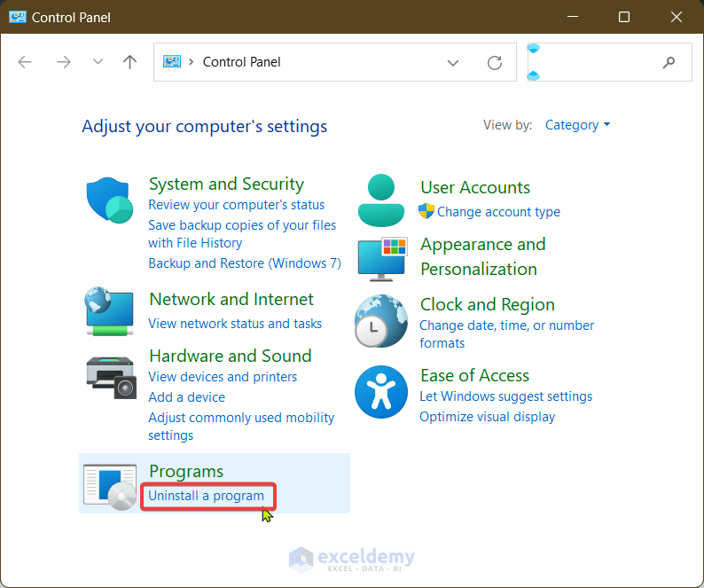Open the View by Category dropdown

pyautogui.click(x=577, y=125)
